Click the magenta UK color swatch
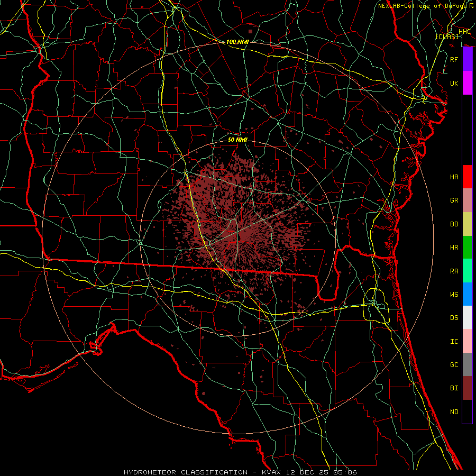The width and height of the screenshot is (476, 476). (467, 83)
